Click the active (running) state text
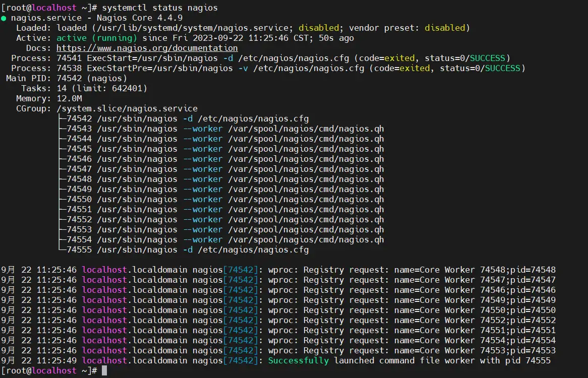The image size is (588, 378). click(x=86, y=38)
